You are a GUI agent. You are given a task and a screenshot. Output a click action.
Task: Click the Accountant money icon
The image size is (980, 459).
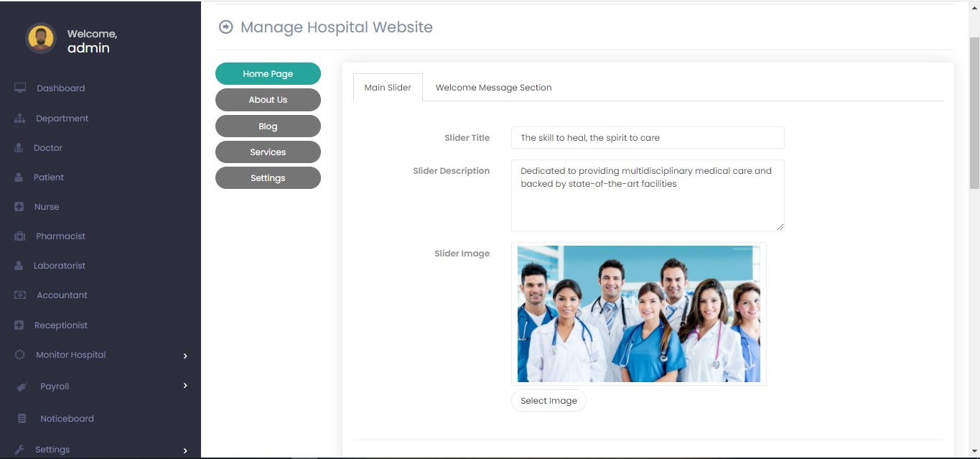20,295
